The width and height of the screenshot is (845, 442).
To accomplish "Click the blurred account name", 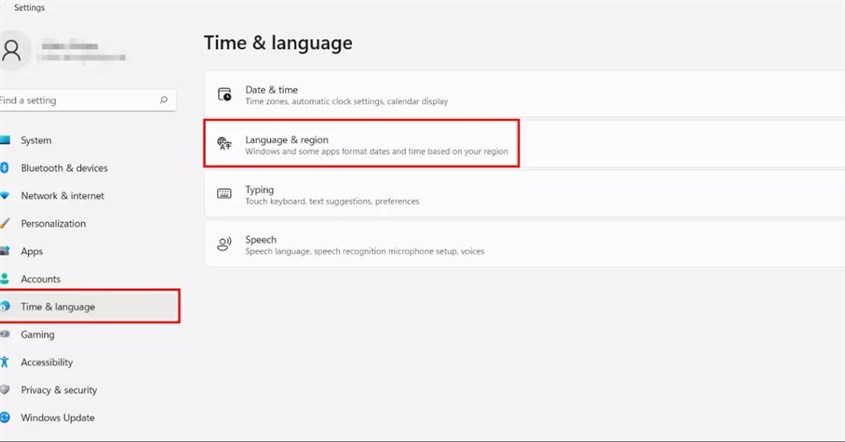I will [70, 46].
